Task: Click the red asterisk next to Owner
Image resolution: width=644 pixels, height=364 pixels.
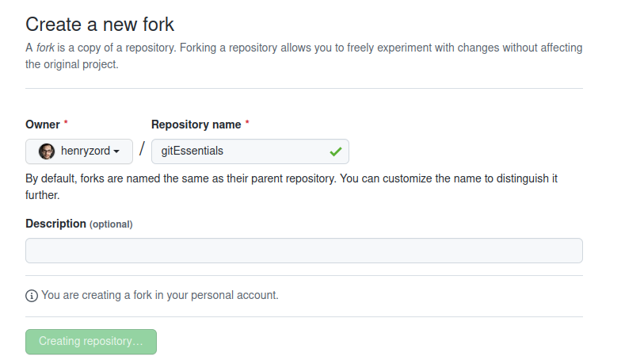Action: click(x=66, y=125)
